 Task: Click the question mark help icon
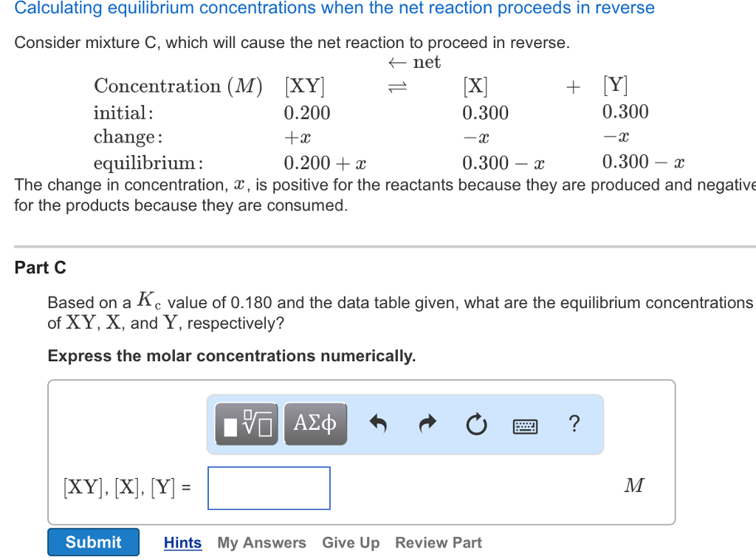[574, 423]
